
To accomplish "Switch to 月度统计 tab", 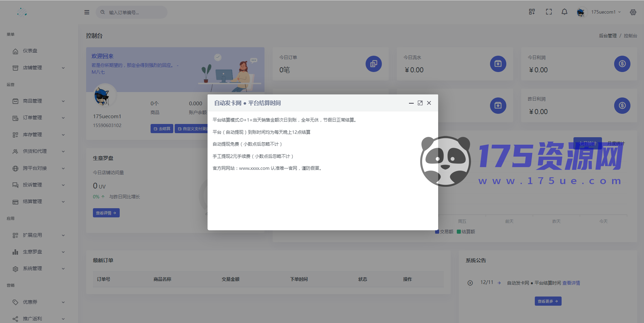I will tap(616, 143).
